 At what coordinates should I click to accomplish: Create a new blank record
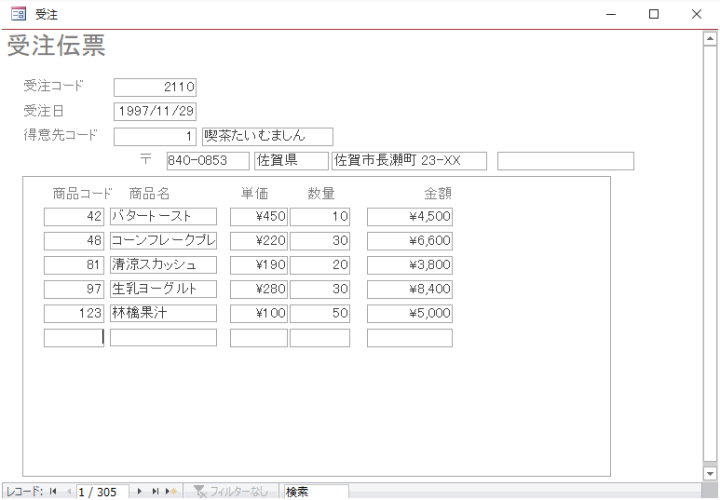[171, 492]
